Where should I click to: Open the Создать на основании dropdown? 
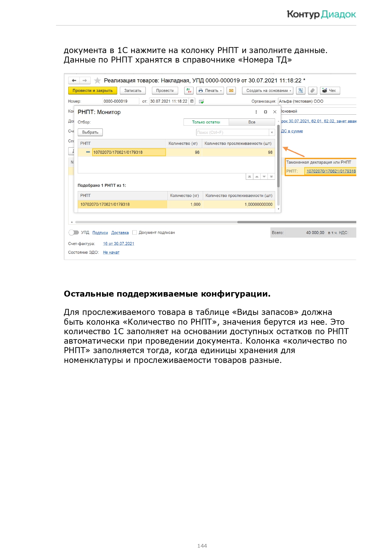point(268,91)
